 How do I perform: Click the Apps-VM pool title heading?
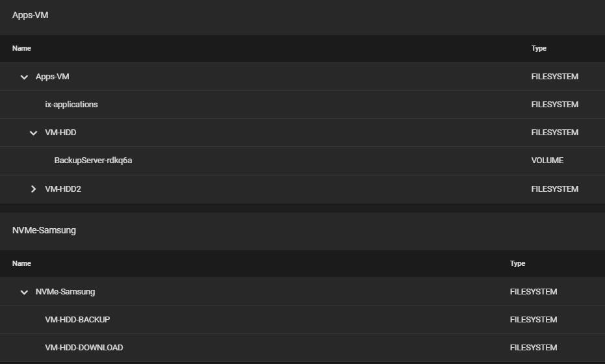[x=30, y=15]
